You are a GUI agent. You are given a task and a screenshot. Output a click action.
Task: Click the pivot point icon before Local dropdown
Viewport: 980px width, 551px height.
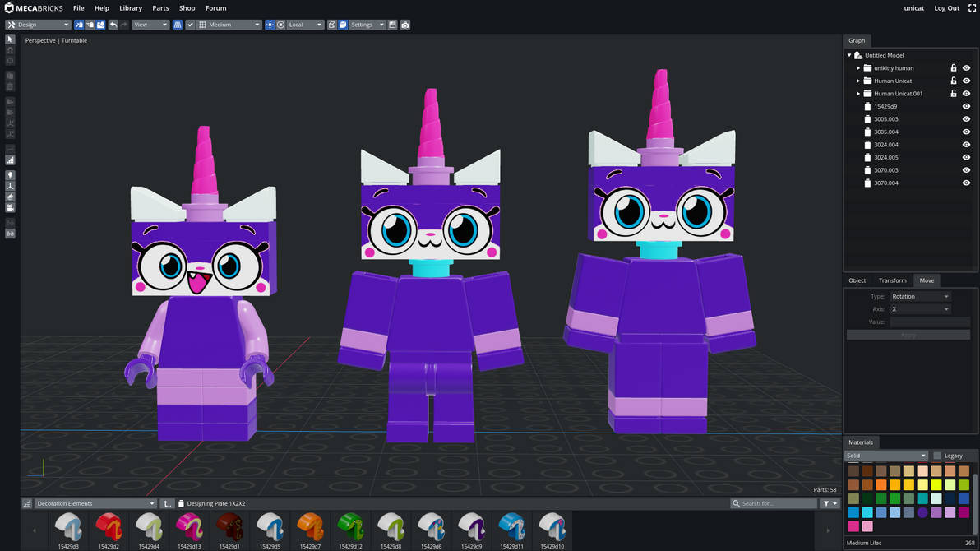280,25
